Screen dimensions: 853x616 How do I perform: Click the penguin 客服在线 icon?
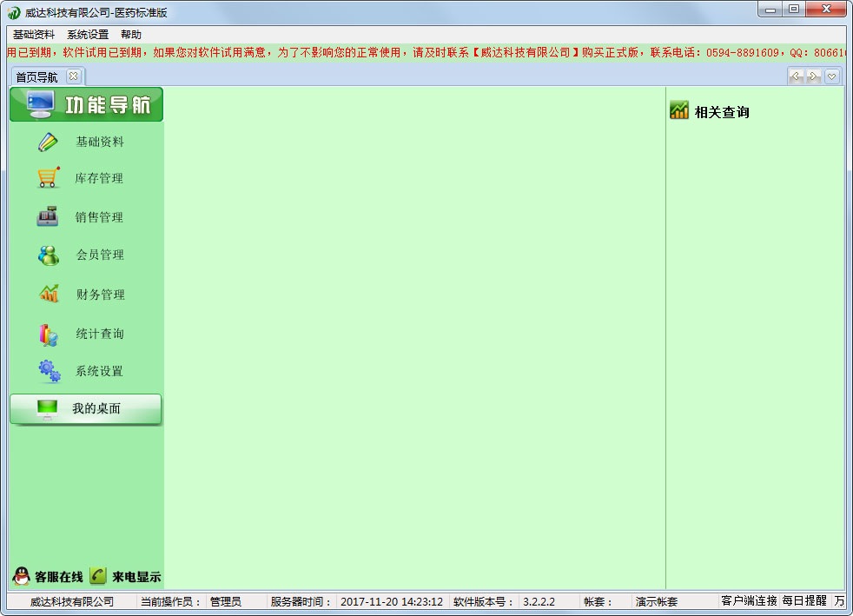pyautogui.click(x=21, y=576)
